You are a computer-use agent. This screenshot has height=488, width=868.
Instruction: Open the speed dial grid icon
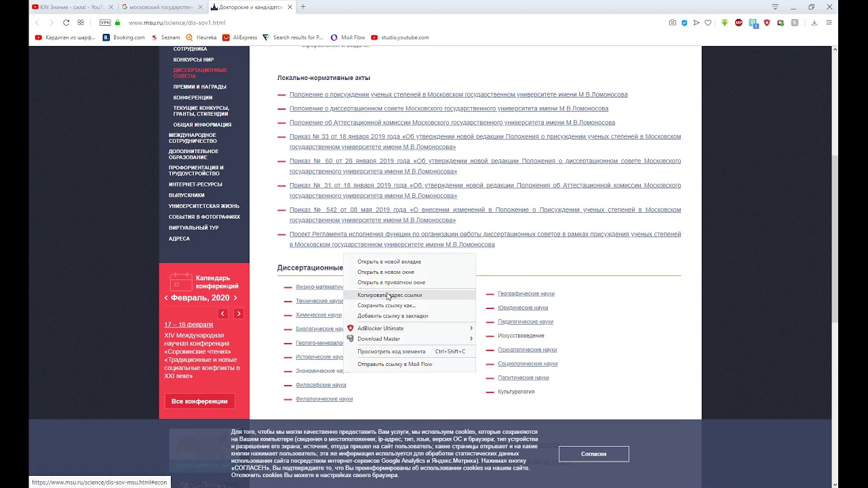(x=81, y=22)
